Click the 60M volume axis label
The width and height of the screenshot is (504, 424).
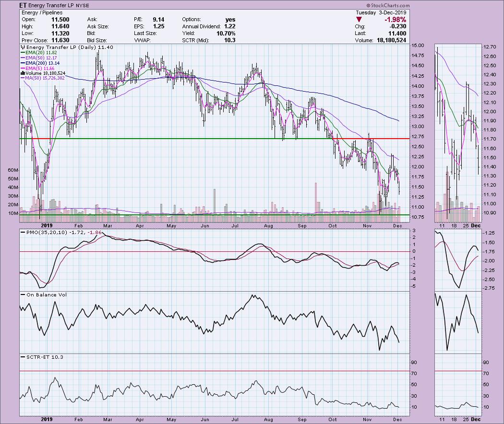click(x=13, y=170)
